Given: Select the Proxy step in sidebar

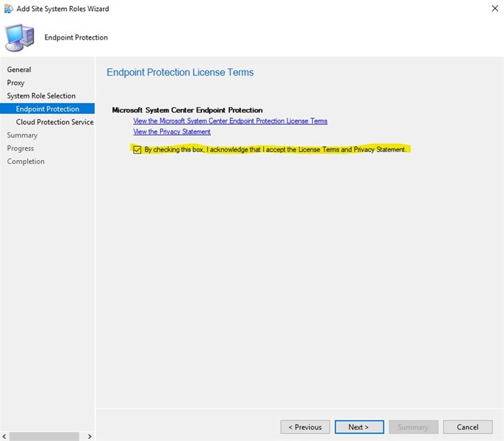Looking at the screenshot, I should pyautogui.click(x=15, y=82).
